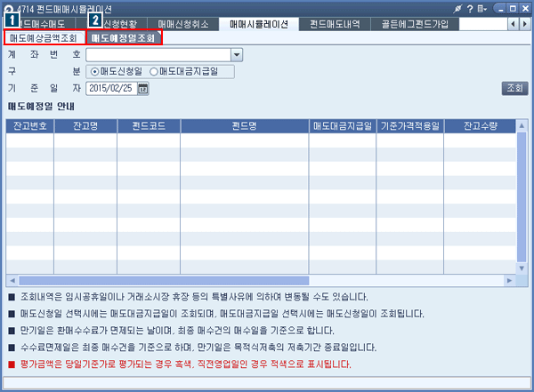Click the vertical scrollbar down arrow

(x=522, y=268)
